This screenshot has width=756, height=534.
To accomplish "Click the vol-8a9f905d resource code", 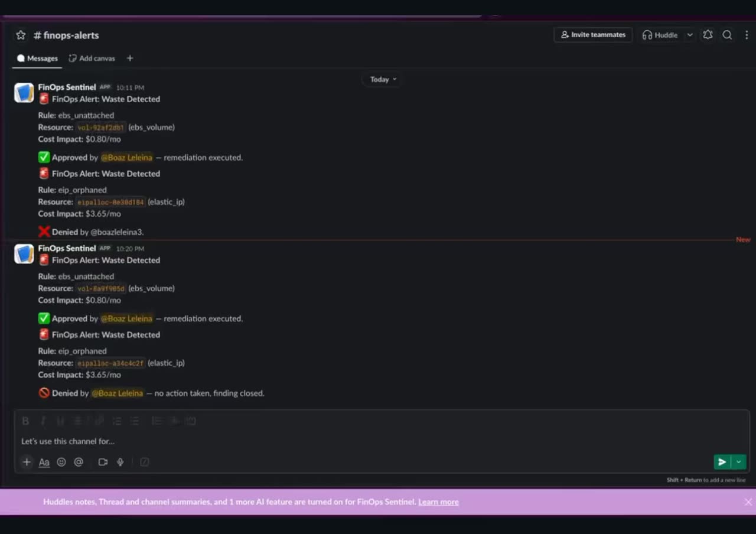I will coord(101,289).
